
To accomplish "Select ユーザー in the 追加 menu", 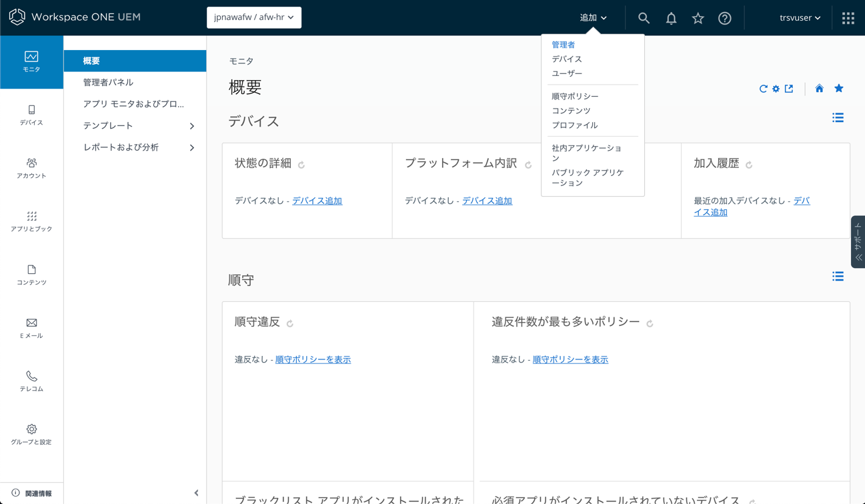I will (x=567, y=73).
